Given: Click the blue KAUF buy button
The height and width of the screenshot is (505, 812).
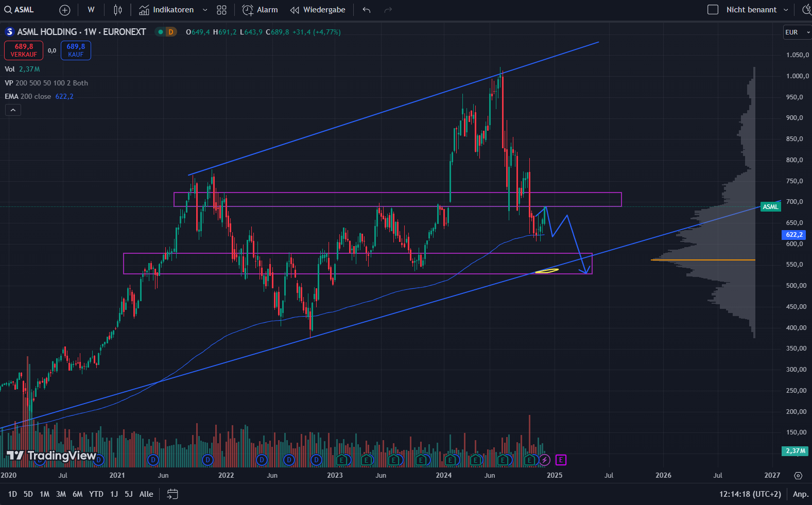Looking at the screenshot, I should click(x=76, y=50).
